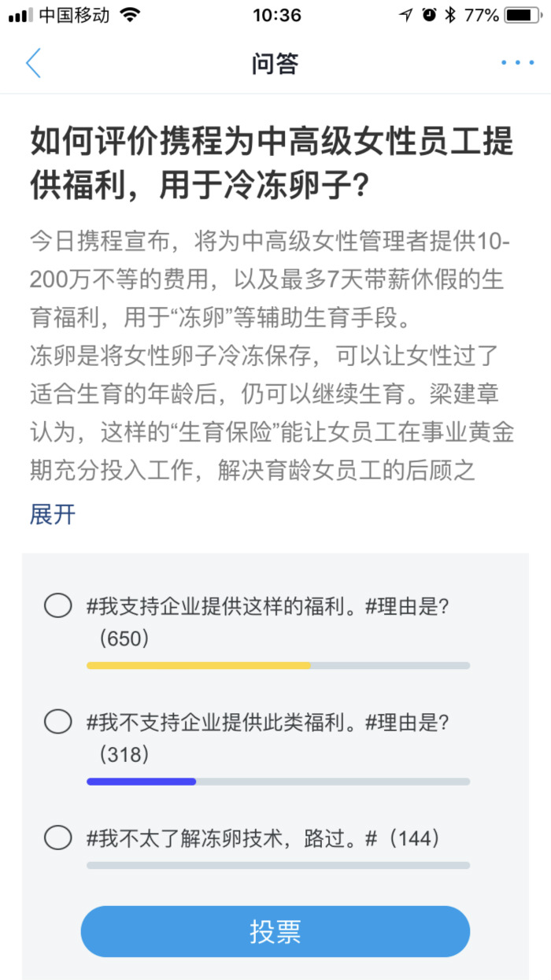Expand full question text with 展开
Image resolution: width=551 pixels, height=980 pixels.
pyautogui.click(x=53, y=515)
